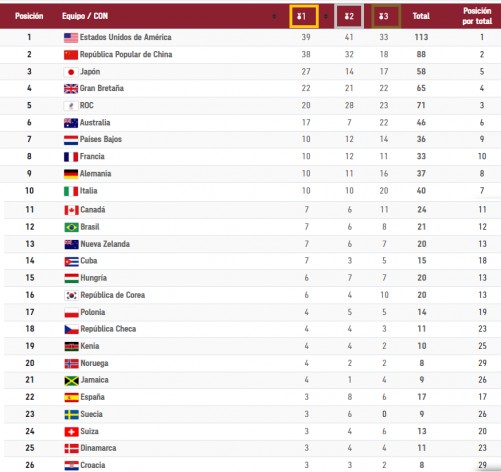Open Países Bajos team link

[x=101, y=139]
